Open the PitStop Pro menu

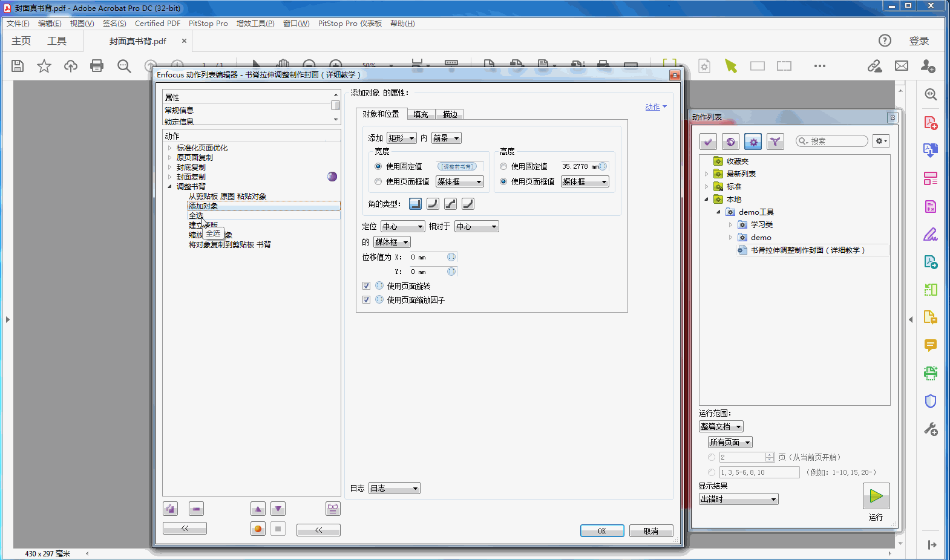click(208, 24)
